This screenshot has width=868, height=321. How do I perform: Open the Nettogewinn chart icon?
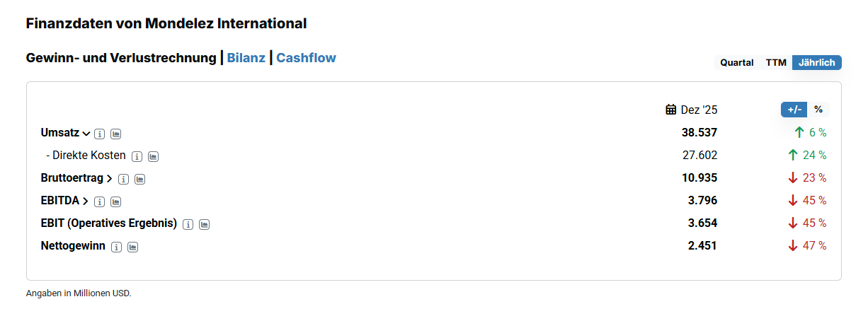click(132, 247)
